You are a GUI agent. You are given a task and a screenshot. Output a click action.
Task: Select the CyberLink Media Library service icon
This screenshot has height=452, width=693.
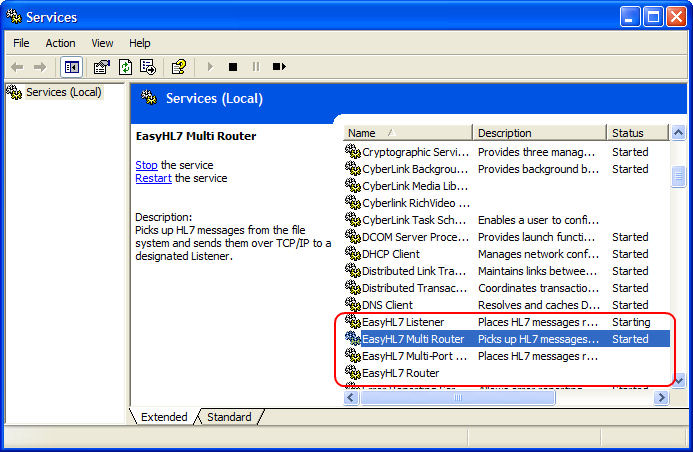click(353, 186)
